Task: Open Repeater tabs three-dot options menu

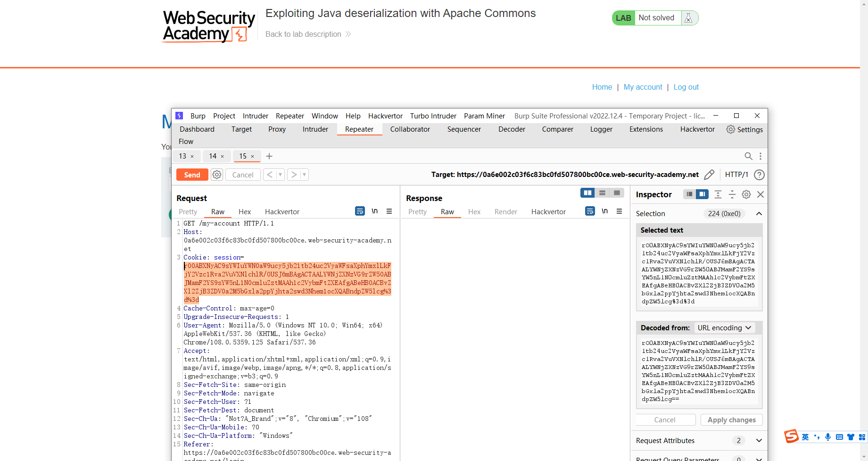Action: 760,156
